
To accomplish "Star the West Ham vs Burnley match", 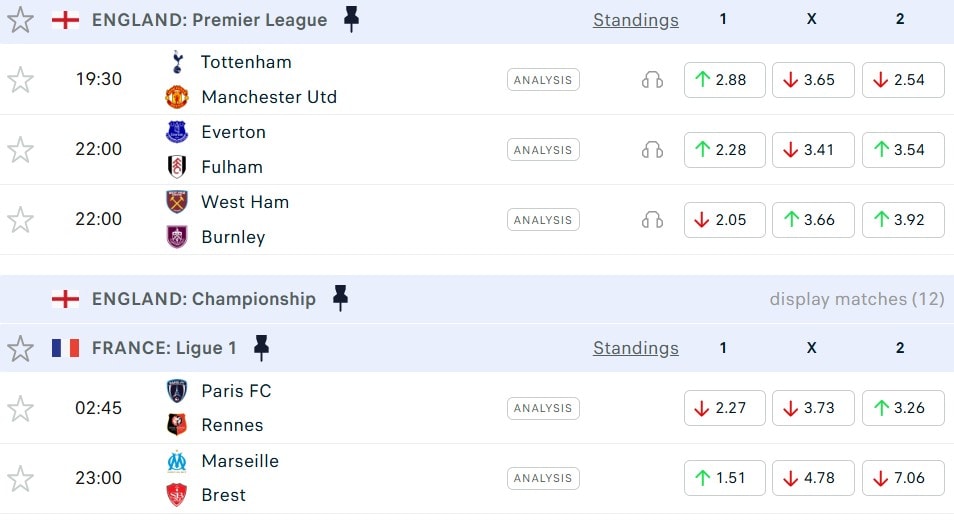I will pyautogui.click(x=20, y=220).
